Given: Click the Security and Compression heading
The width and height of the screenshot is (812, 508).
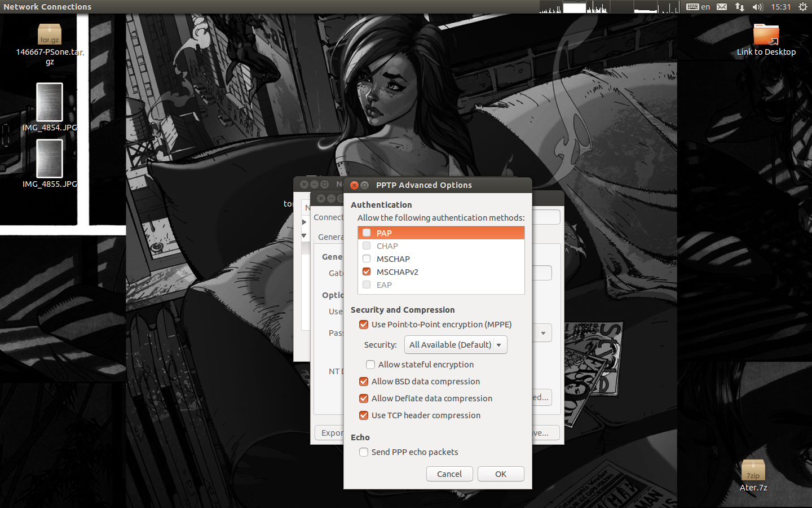Looking at the screenshot, I should [403, 310].
